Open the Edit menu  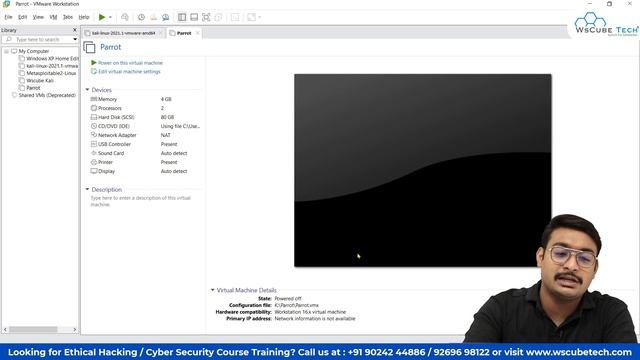[x=22, y=17]
